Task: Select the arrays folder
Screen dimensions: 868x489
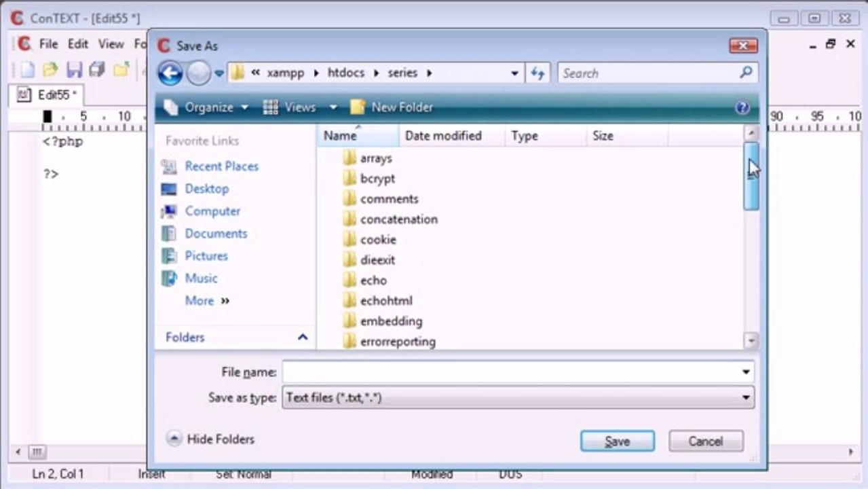Action: [367, 158]
